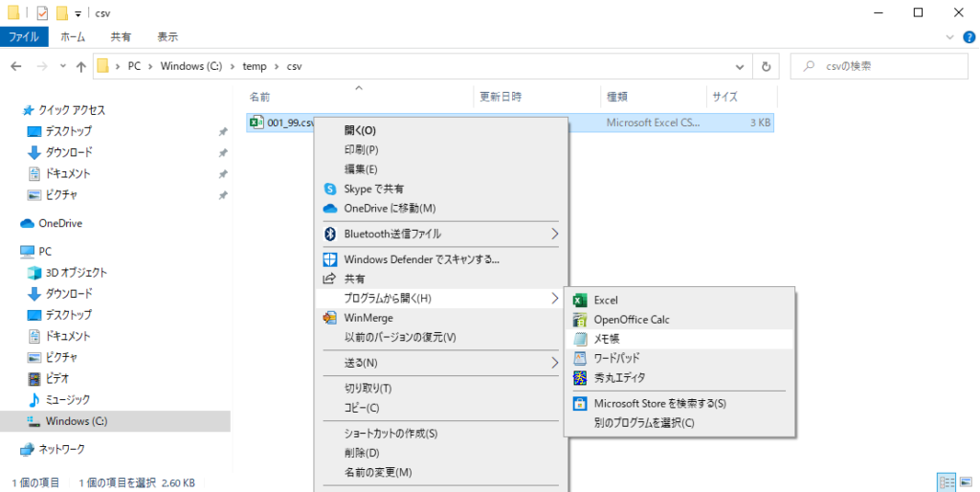
Task: Choose 編集(E) in context menu
Action: [440, 168]
